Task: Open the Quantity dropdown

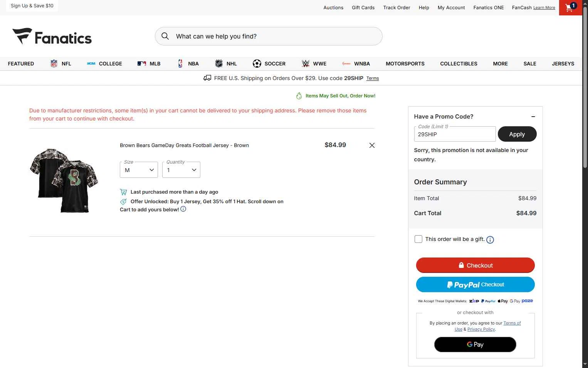Action: tap(181, 170)
